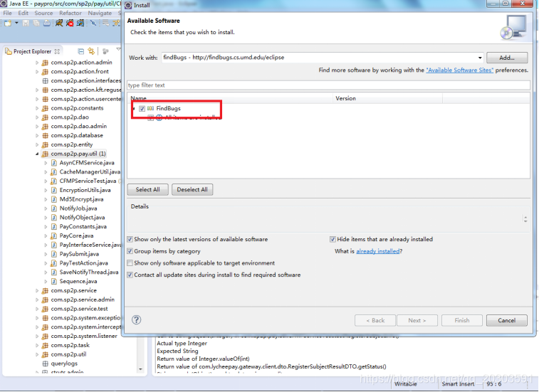
Task: Open the Edit menu
Action: [x=23, y=13]
